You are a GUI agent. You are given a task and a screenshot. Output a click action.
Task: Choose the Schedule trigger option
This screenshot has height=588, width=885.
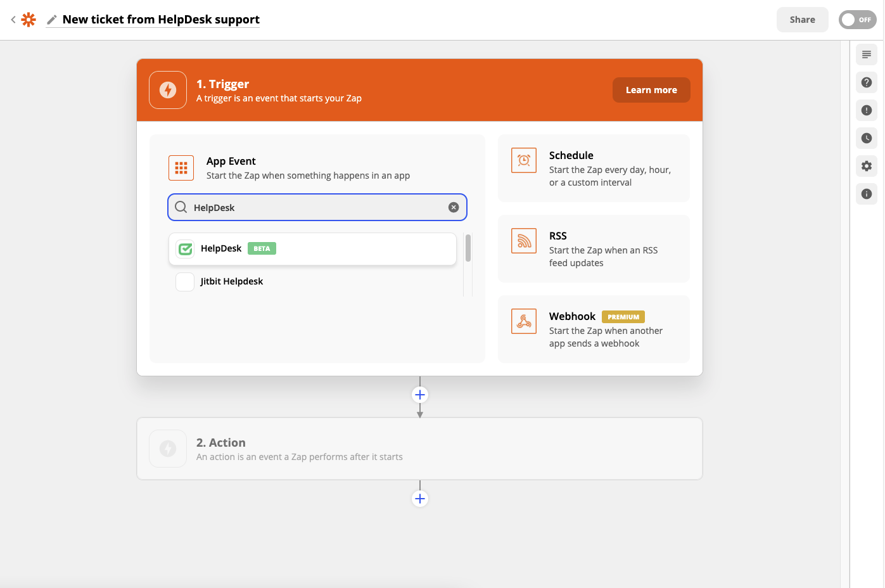pyautogui.click(x=594, y=168)
